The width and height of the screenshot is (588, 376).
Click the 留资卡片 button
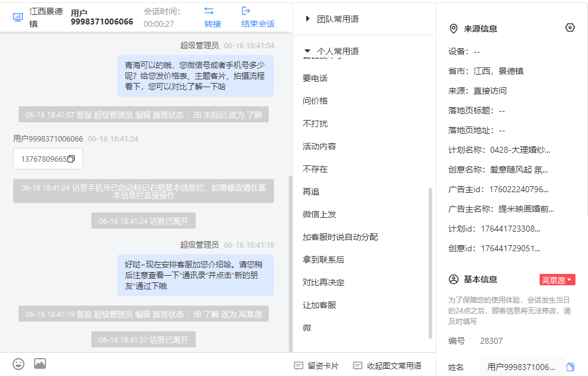click(316, 365)
